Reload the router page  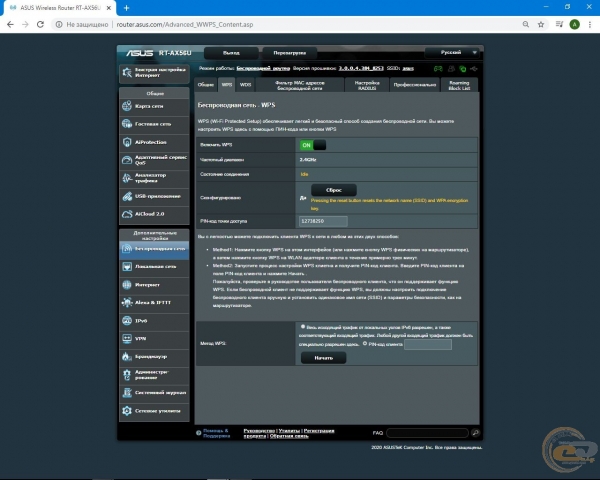tap(40, 24)
